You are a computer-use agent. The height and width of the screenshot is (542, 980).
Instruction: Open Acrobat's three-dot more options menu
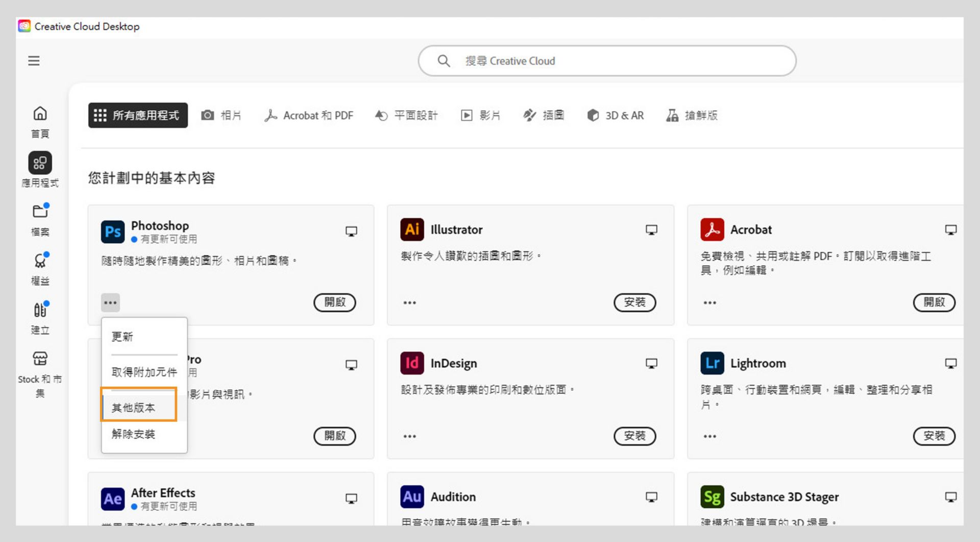[x=710, y=302]
